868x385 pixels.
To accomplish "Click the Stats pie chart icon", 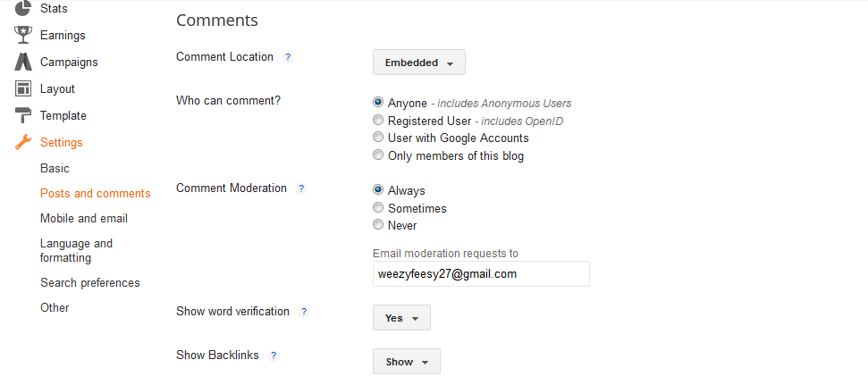I will 23,9.
